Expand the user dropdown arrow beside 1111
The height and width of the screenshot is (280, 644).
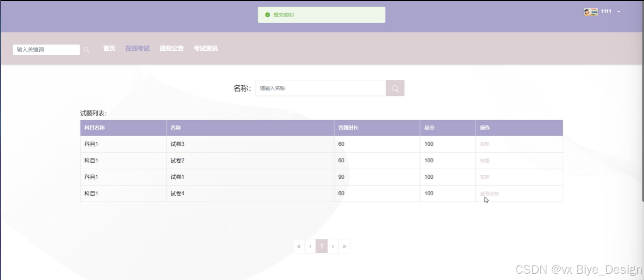coord(619,12)
